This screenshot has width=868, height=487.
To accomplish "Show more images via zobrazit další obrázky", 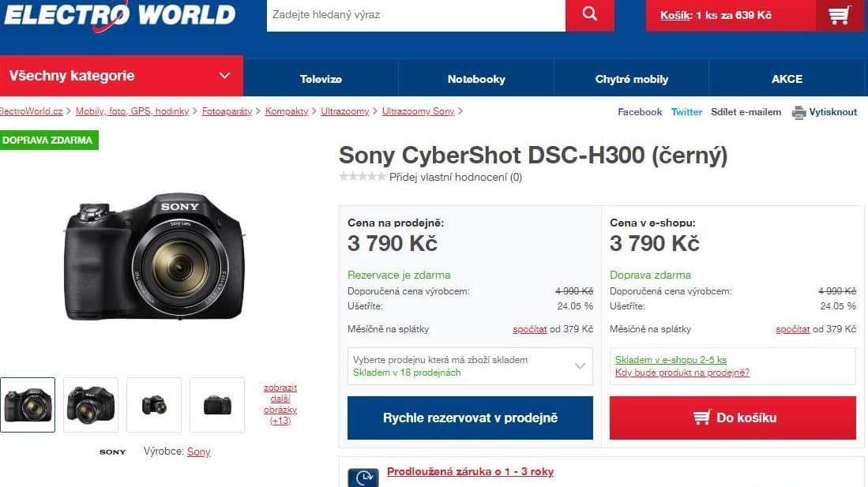I will tap(280, 404).
